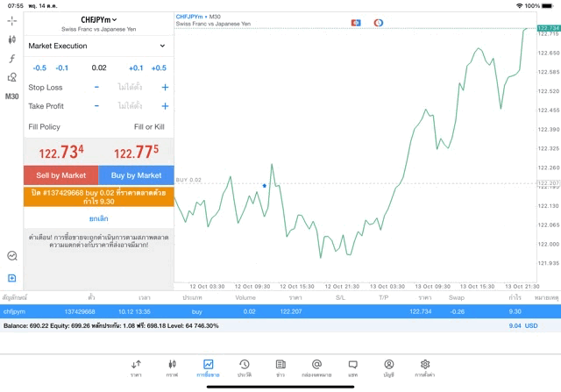561x392 pixels.
Task: Increase Take Profit with plus
Action: click(165, 106)
